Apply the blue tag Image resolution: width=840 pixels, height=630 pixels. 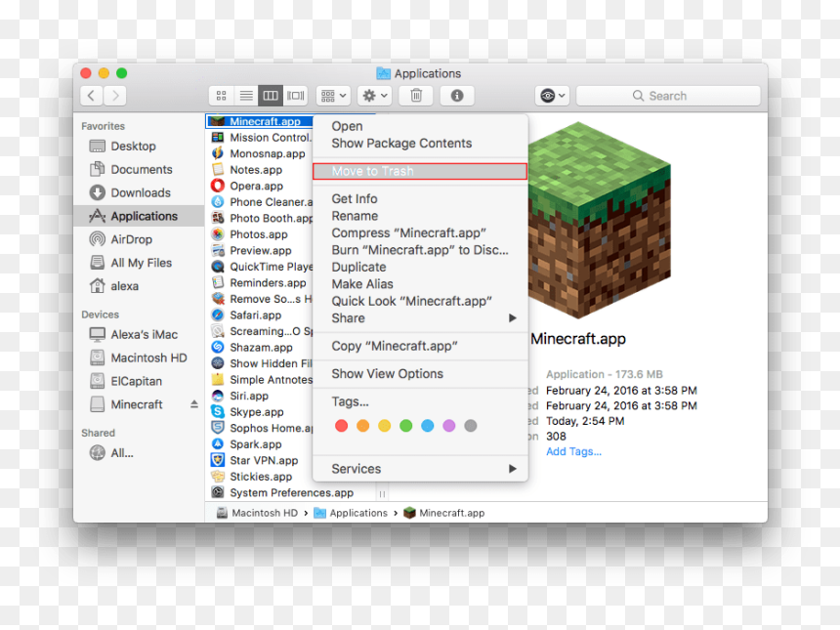[428, 426]
